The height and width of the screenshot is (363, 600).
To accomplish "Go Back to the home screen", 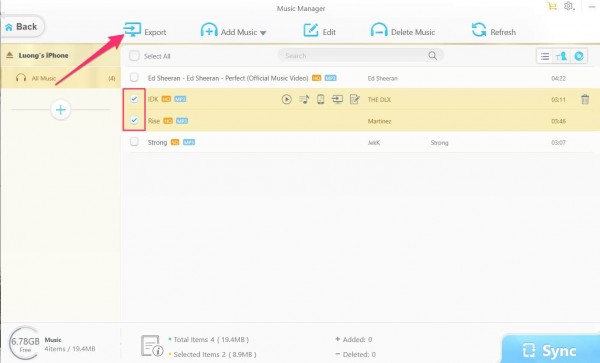I will tap(22, 27).
